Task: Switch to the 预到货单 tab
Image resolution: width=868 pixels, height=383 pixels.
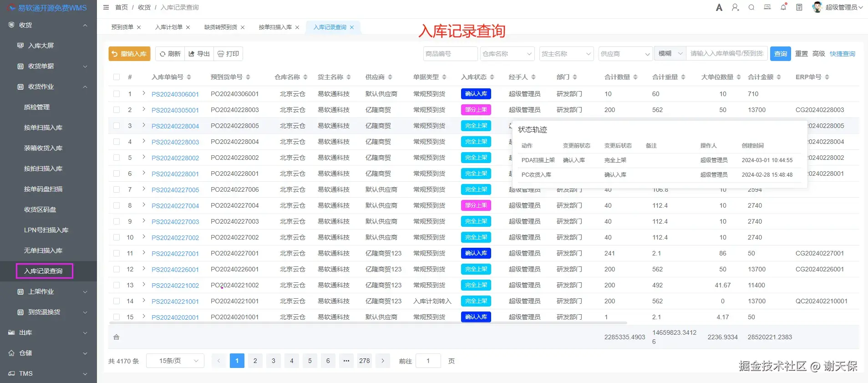Action: coord(122,27)
